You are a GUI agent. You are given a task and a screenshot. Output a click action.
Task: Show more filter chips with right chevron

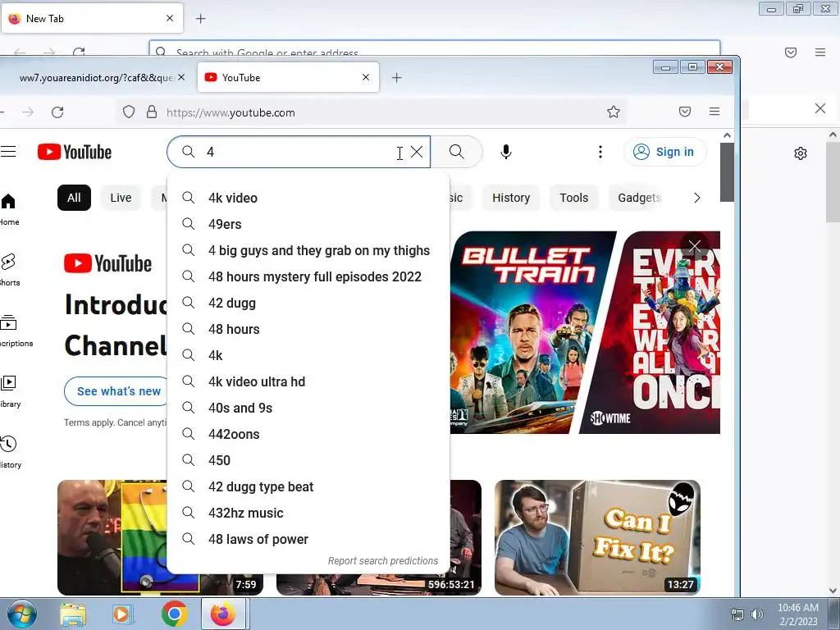click(696, 198)
